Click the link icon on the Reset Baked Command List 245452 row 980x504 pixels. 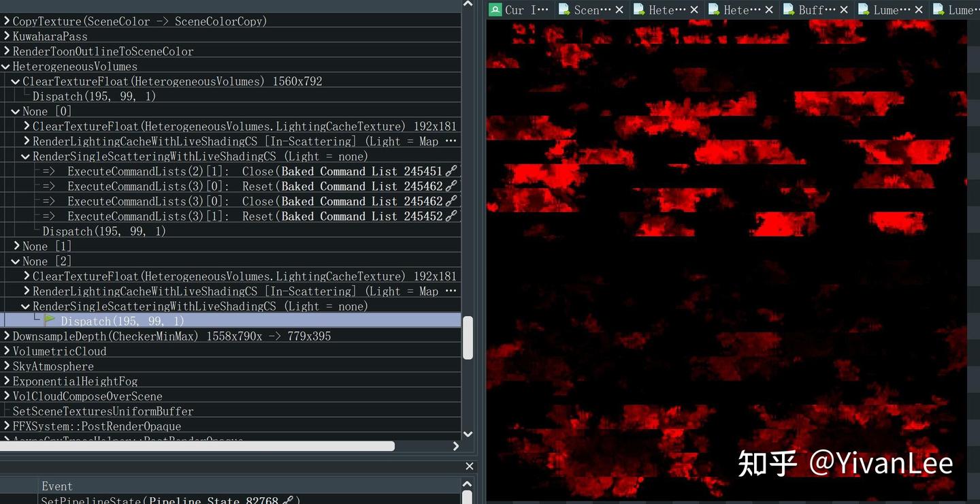click(x=451, y=216)
